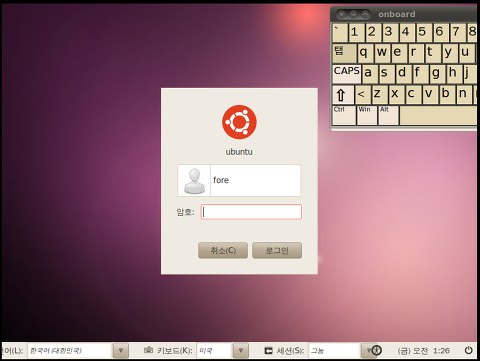480x361 pixels.
Task: Toggle the Win modifier key on onboard
Action: [367, 115]
